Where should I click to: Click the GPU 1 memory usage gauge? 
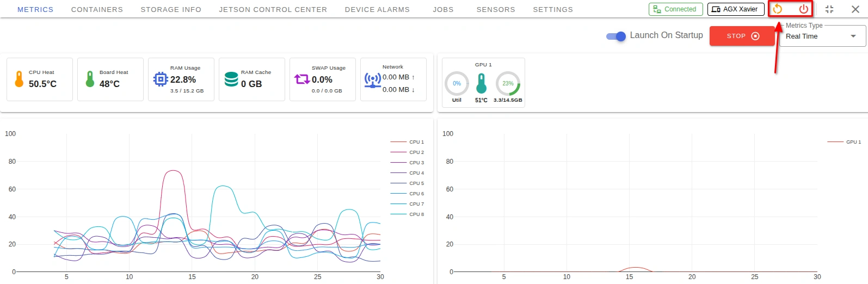(508, 84)
